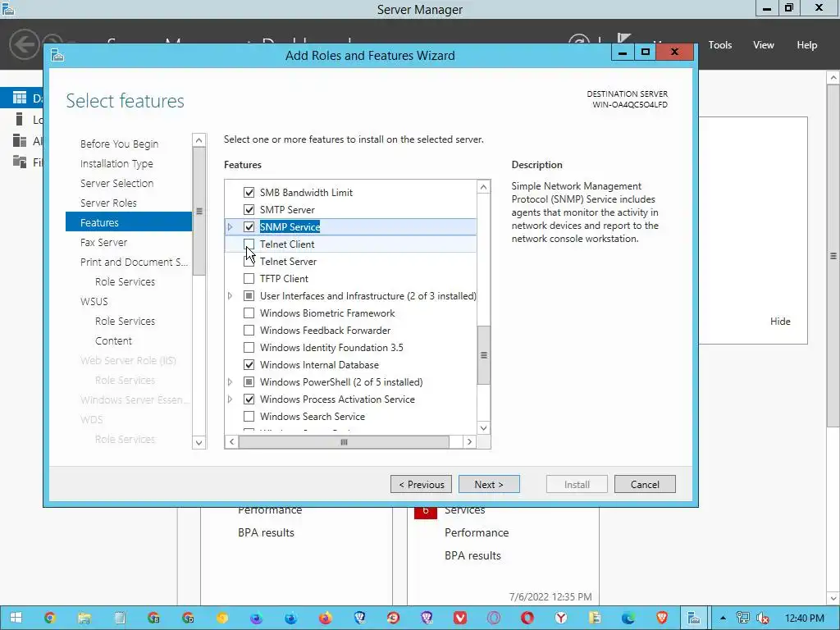Click the features list horizontal scrollbar thumb

point(344,442)
